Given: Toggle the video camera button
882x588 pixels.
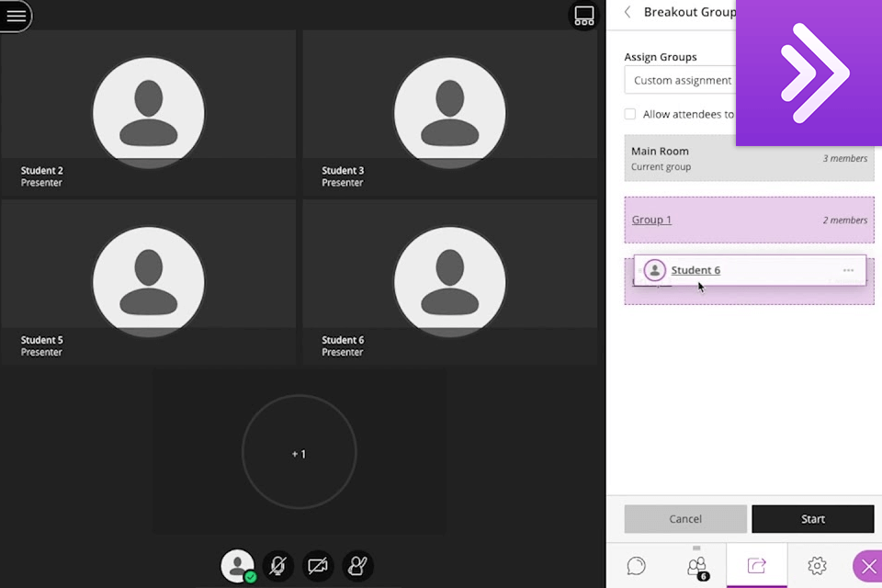Looking at the screenshot, I should [318, 566].
